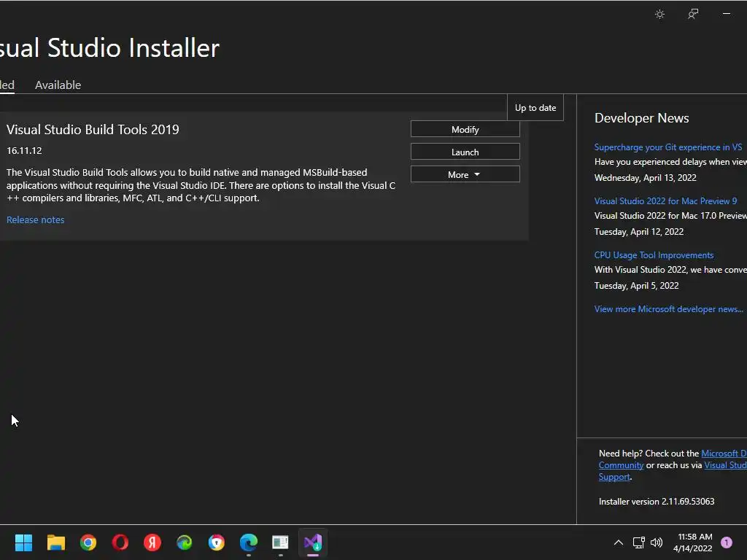Click the date 'Wednesday, April 13, 2022'
Image resolution: width=747 pixels, height=560 pixels.
pos(645,178)
